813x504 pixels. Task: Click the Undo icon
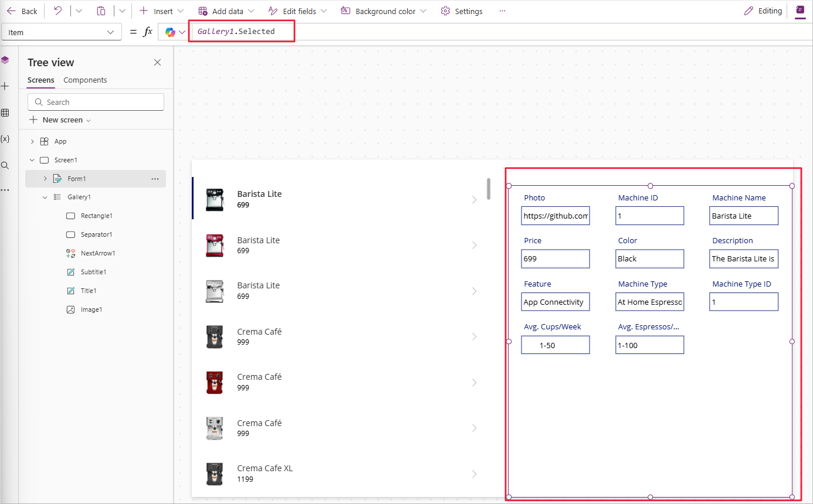(57, 11)
